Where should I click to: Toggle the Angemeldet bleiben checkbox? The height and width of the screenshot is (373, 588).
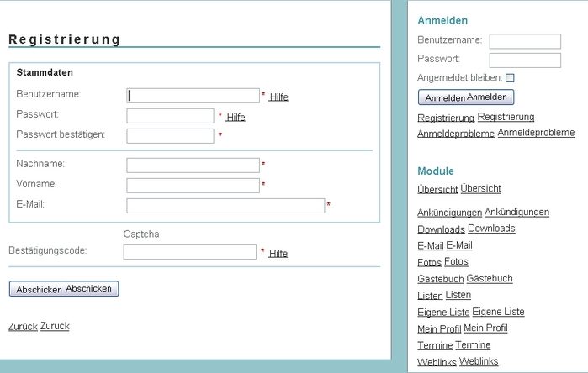coord(510,78)
